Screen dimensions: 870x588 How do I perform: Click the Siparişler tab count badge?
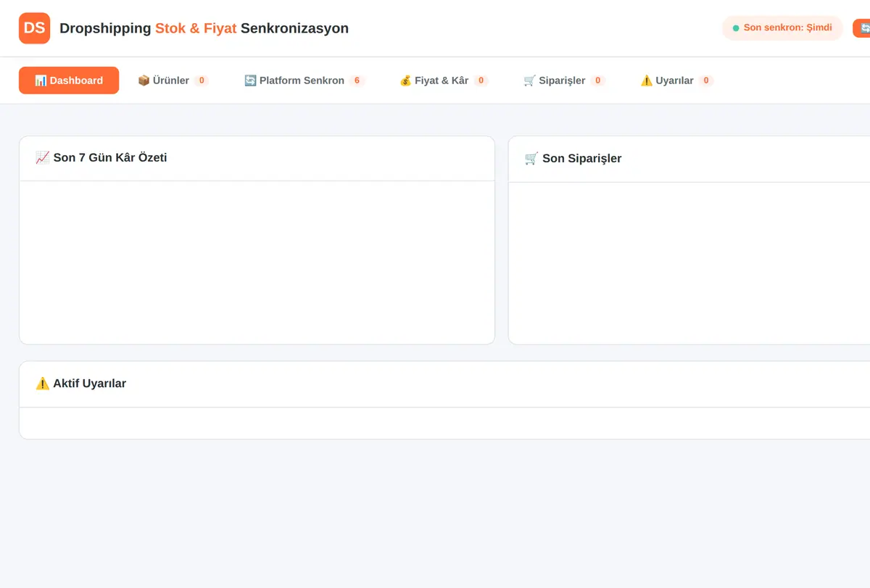click(597, 80)
